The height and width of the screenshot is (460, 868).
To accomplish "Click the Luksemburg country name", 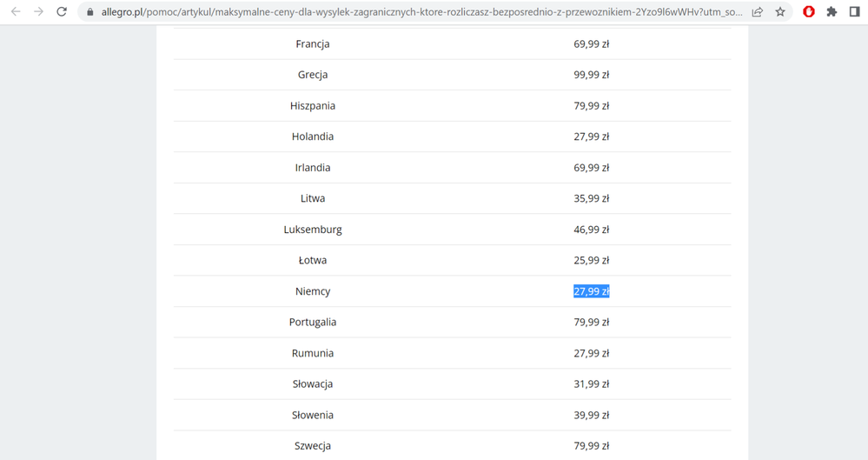I will click(313, 230).
